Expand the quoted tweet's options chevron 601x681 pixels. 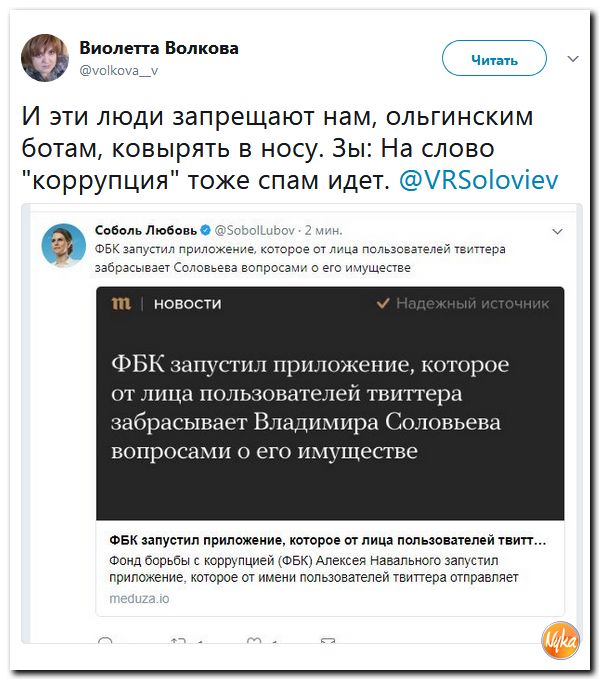(x=557, y=231)
